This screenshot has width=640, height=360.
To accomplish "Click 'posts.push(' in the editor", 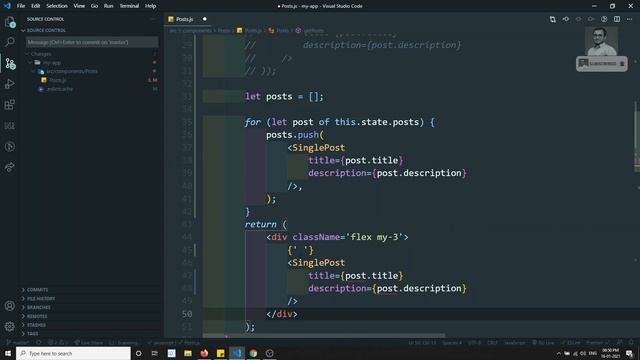I will click(x=295, y=135).
